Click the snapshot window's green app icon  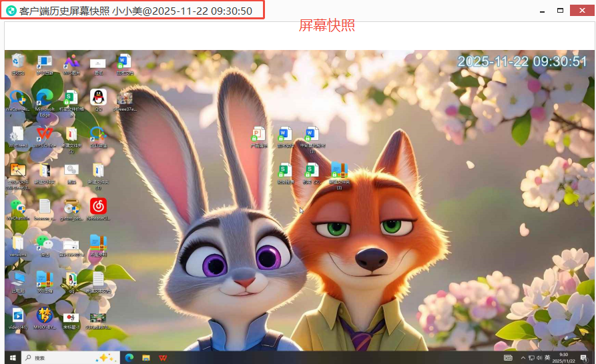pos(11,11)
